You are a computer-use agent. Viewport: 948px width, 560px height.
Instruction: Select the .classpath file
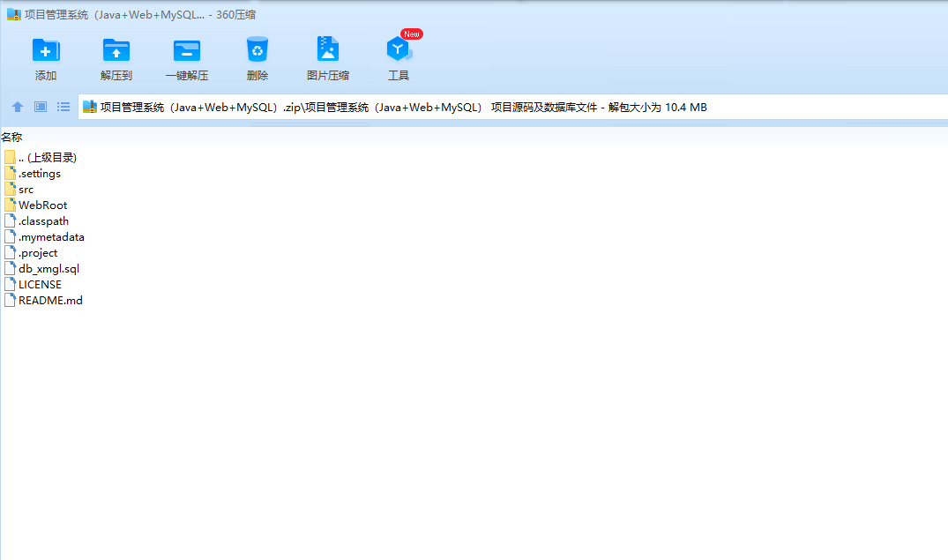[36, 220]
